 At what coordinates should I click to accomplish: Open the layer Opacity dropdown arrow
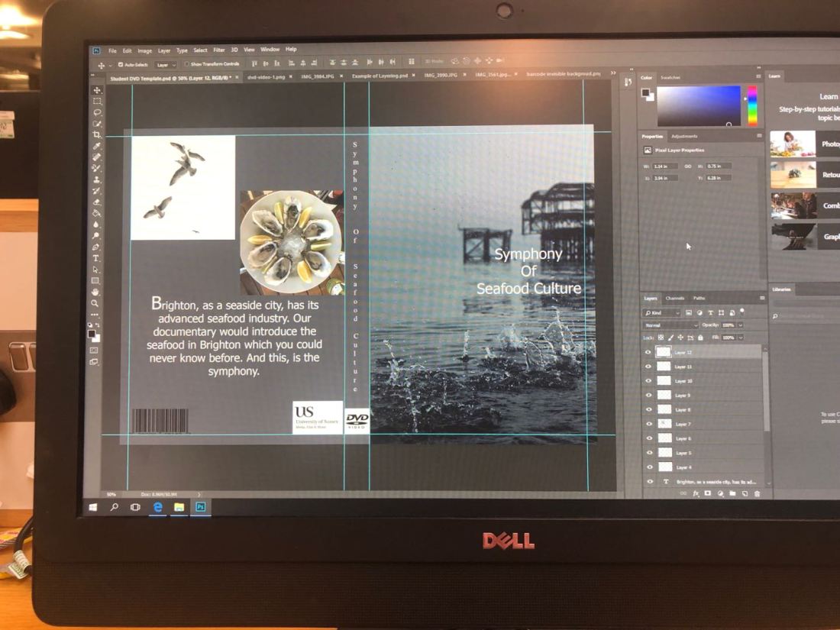tap(740, 325)
